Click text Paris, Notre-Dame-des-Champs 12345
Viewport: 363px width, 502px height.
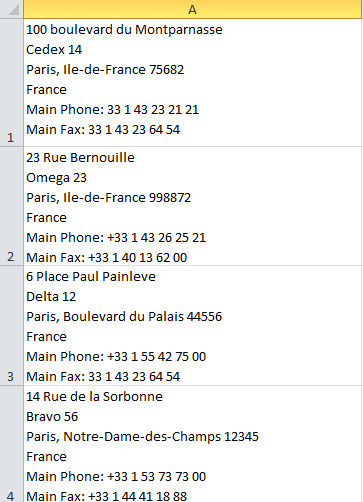(x=142, y=437)
